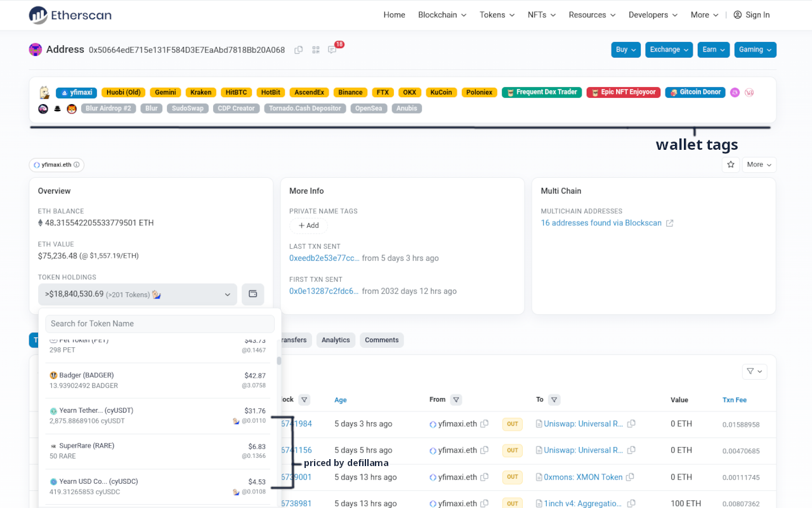This screenshot has height=508, width=812.
Task: Click the llama icon before yfimaxi tag
Action: tap(44, 92)
